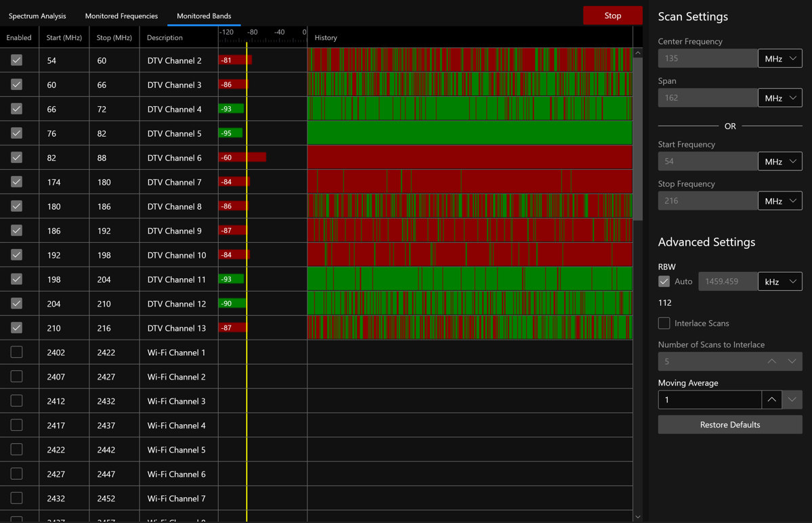This screenshot has width=812, height=523.
Task: Click scrollbar up arrow in band list
Action: [638, 53]
